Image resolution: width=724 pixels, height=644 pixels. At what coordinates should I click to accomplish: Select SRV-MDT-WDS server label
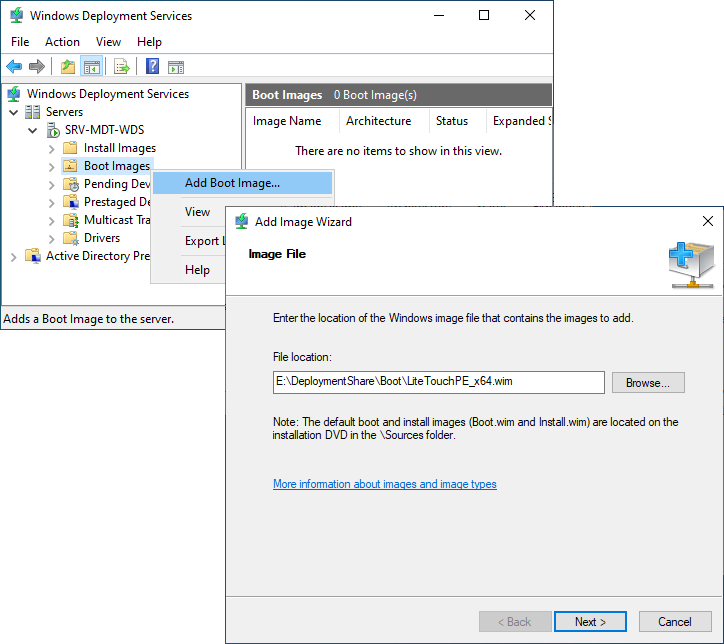click(104, 130)
